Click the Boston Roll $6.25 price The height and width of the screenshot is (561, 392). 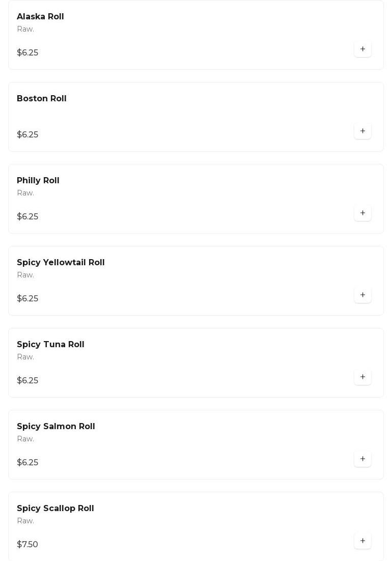tap(27, 135)
